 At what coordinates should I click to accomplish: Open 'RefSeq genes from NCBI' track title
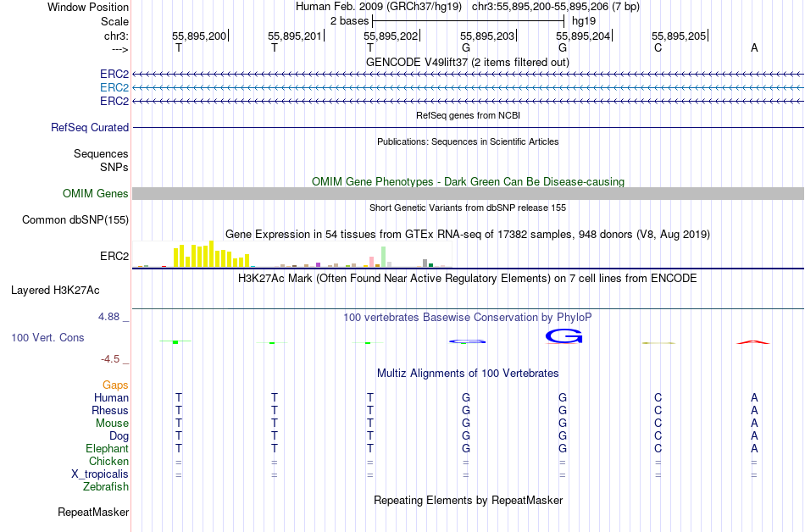pyautogui.click(x=468, y=115)
